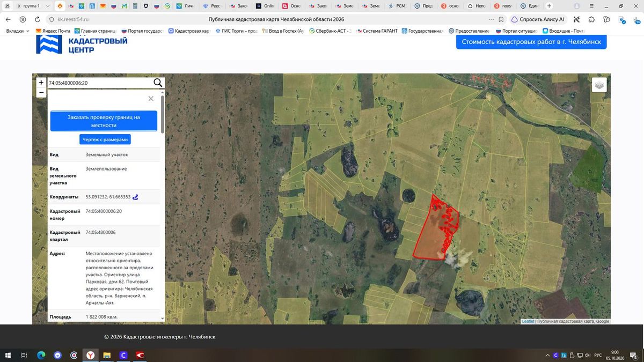
Task: Open 'Система ГАРАНТ' bookmark
Action: [376, 31]
